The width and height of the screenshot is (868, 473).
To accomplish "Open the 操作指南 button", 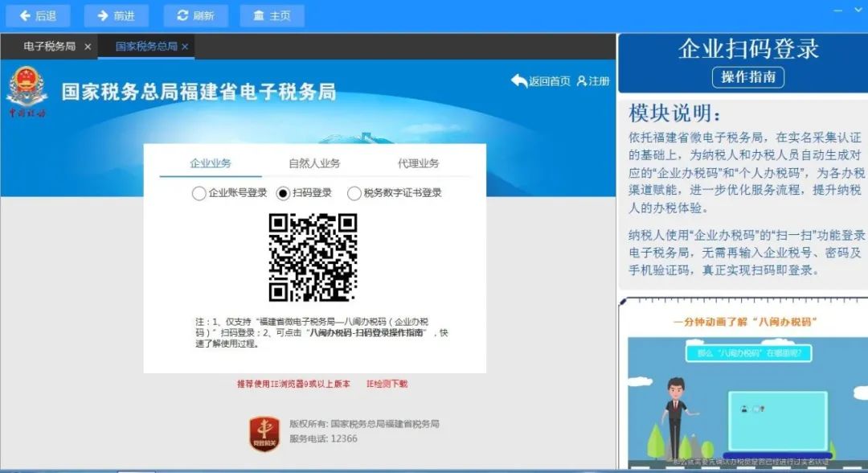I will 748,77.
